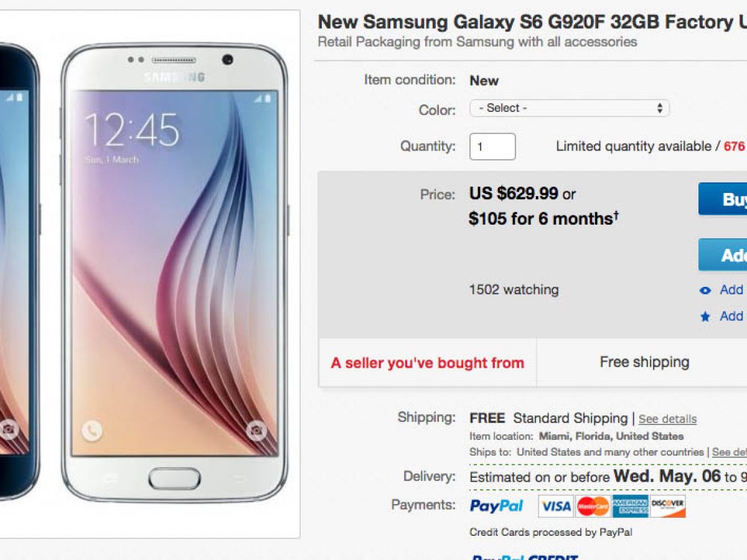
Task: Click the Quantity input field
Action: click(x=492, y=147)
